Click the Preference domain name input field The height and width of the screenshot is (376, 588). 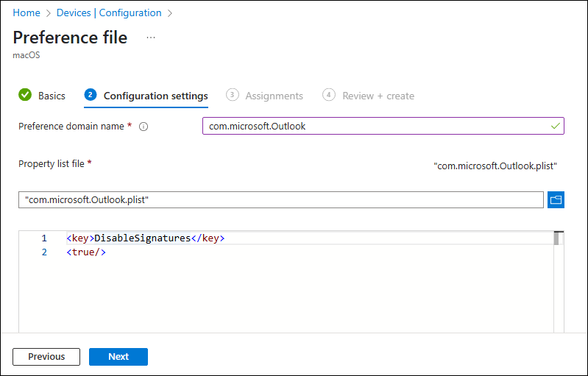(383, 126)
